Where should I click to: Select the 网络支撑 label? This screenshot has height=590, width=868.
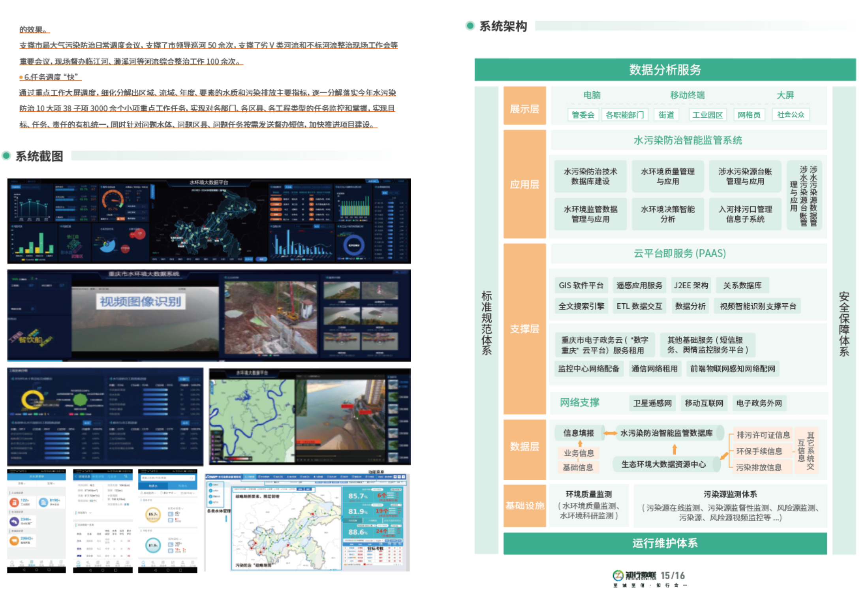pyautogui.click(x=579, y=402)
